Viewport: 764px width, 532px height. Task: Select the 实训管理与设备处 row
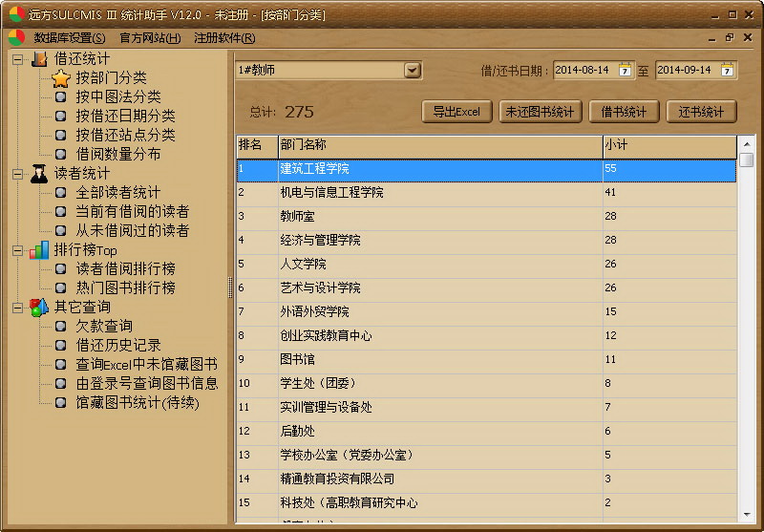[x=486, y=409]
